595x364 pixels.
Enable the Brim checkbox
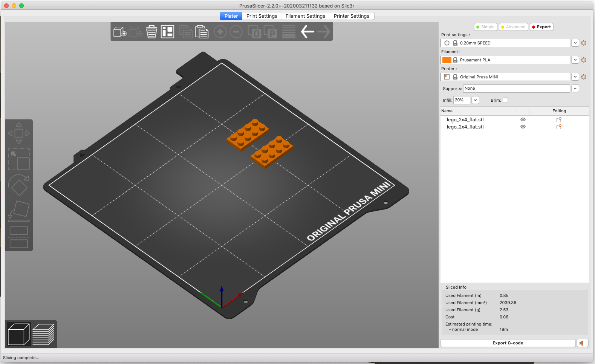(x=505, y=100)
